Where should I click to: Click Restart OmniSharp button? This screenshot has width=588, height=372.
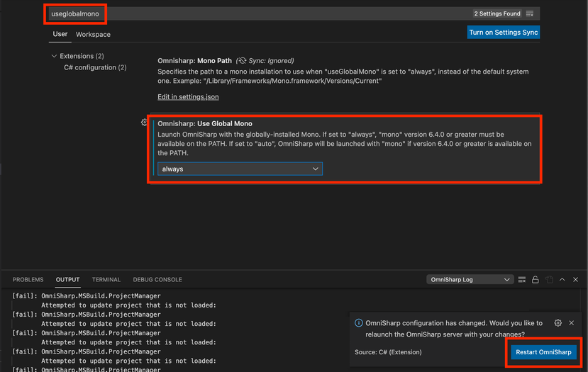(x=543, y=352)
